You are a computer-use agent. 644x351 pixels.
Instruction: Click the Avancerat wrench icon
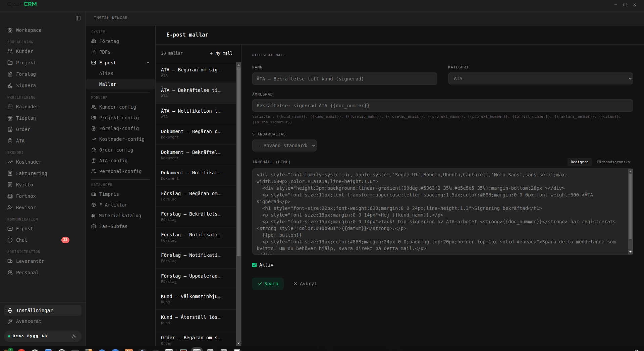10,321
